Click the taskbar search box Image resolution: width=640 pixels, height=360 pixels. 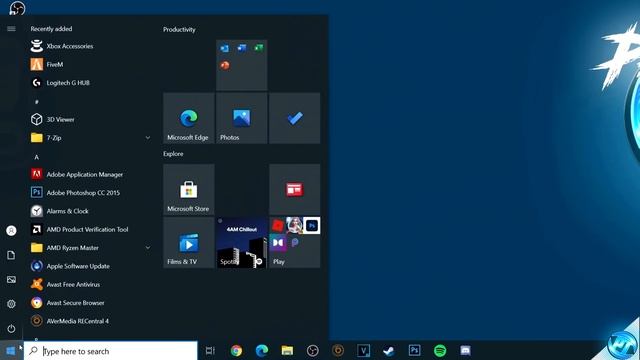tap(111, 351)
